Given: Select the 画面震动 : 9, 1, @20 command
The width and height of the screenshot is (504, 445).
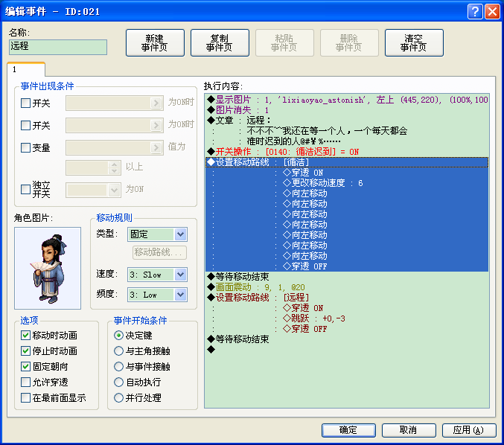Looking at the screenshot, I should pos(347,287).
